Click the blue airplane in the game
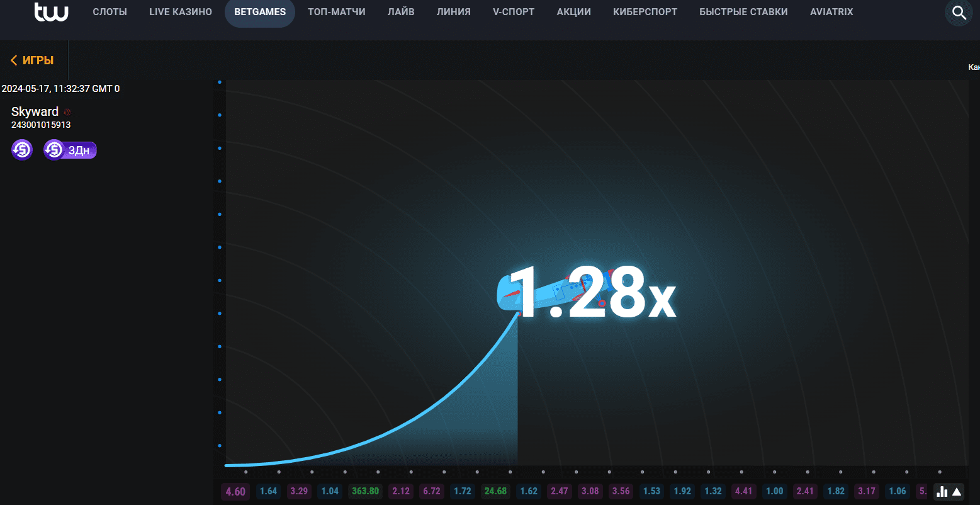980x505 pixels. point(557,291)
